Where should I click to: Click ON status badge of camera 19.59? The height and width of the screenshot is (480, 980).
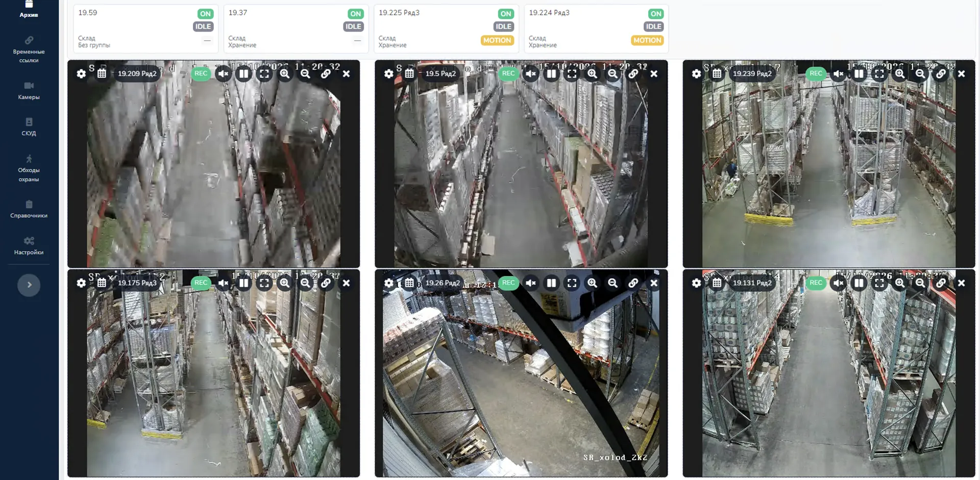click(x=205, y=14)
